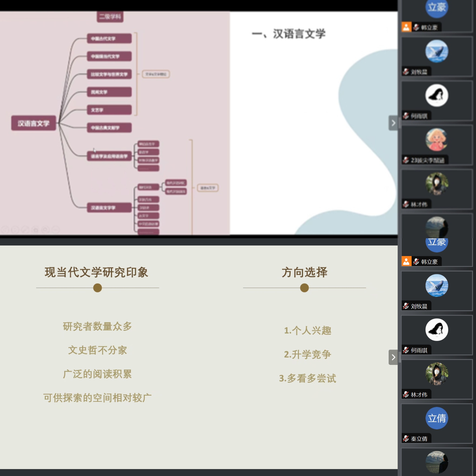Viewport: 476px width, 476px height.
Task: Toggle mute icon beside sharp 何雨琪 label
Action: [x=406, y=350]
